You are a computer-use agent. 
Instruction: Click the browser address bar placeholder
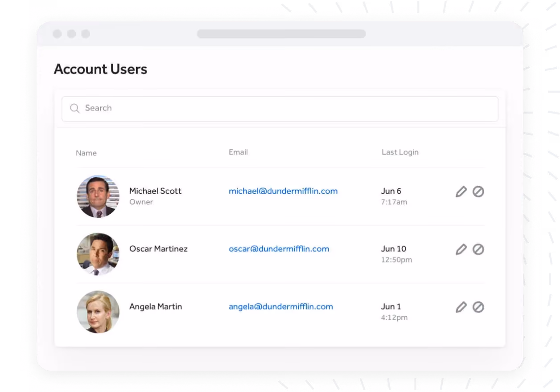click(x=281, y=34)
